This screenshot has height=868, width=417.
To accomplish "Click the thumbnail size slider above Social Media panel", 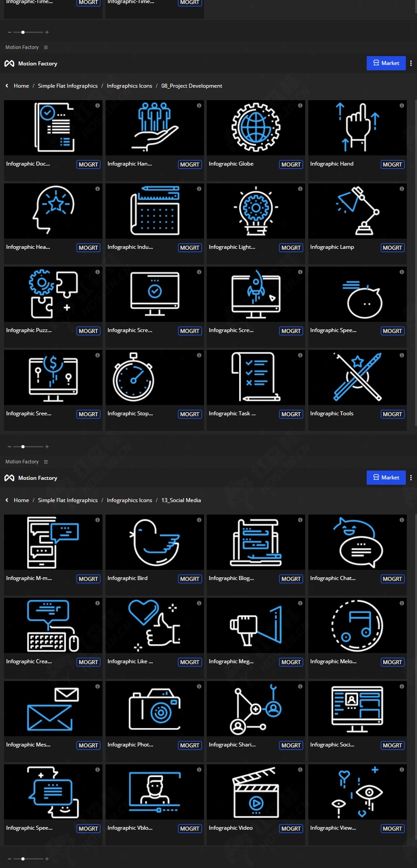I will pyautogui.click(x=28, y=446).
